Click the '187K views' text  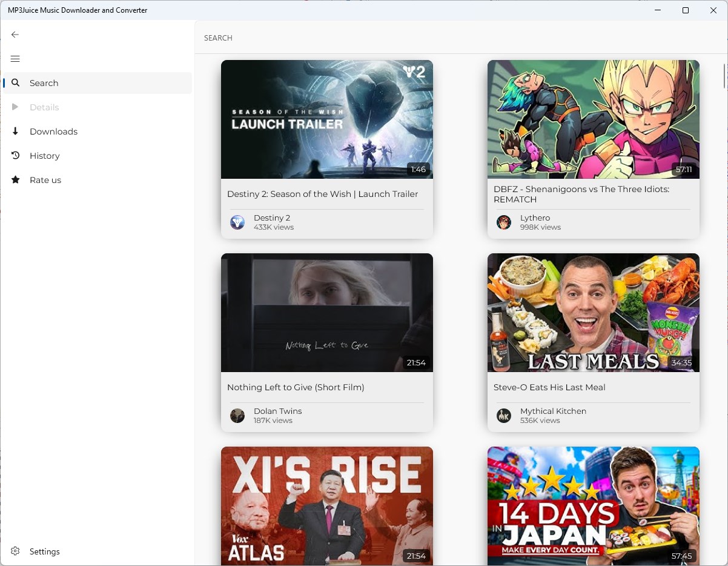pyautogui.click(x=273, y=421)
